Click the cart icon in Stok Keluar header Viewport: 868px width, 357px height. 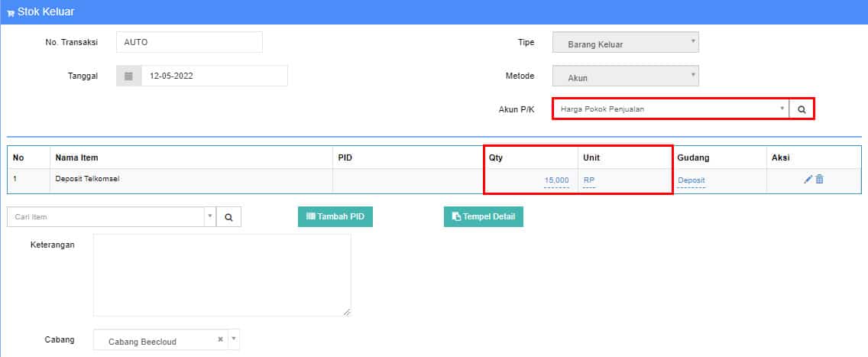(11, 13)
